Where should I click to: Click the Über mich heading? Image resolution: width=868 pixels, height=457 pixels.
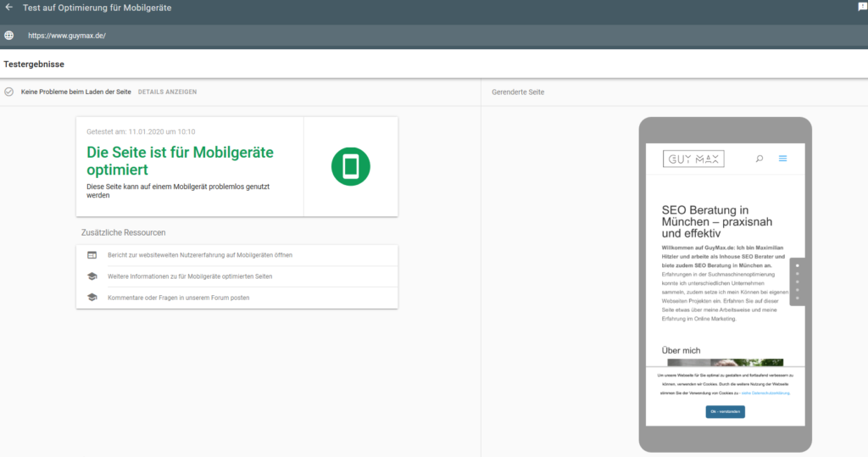[681, 351]
